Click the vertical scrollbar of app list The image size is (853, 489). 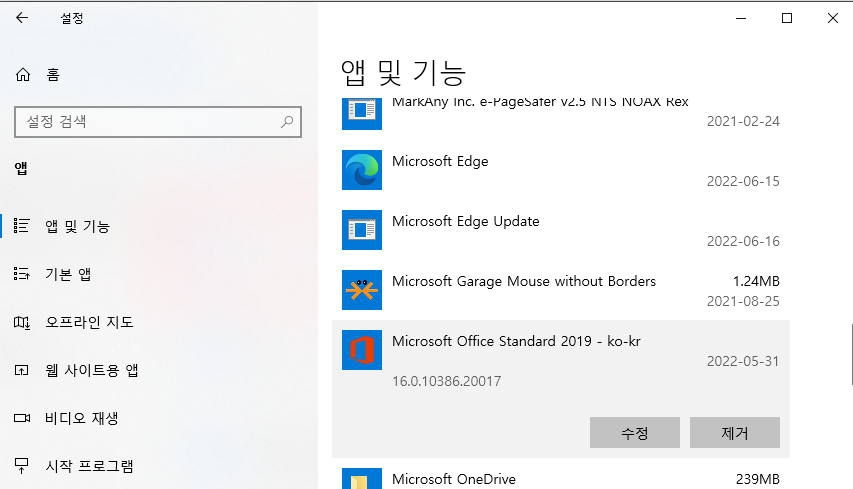click(x=851, y=354)
